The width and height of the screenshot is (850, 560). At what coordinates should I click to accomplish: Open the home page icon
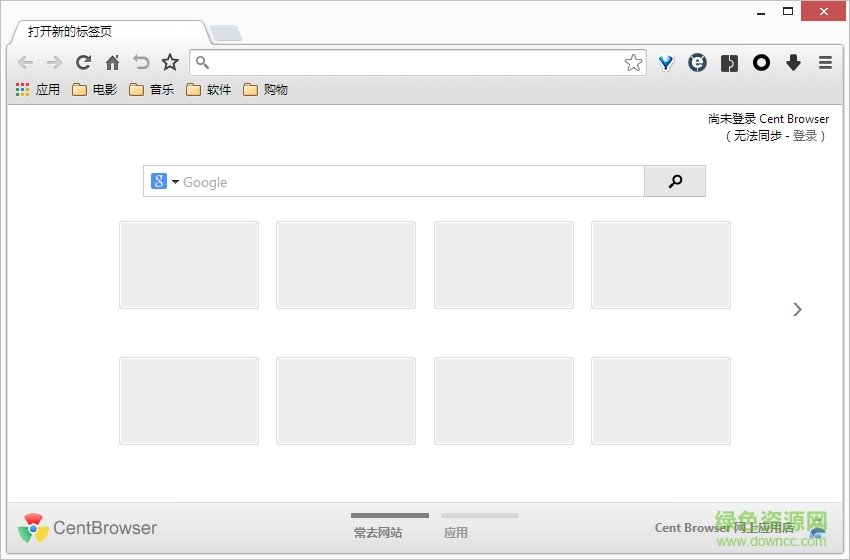pyautogui.click(x=112, y=62)
